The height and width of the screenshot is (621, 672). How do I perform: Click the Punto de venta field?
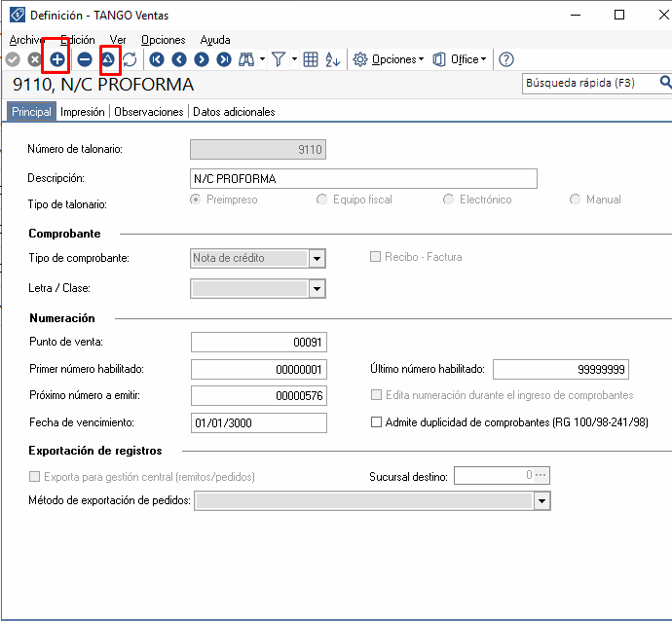pyautogui.click(x=259, y=343)
